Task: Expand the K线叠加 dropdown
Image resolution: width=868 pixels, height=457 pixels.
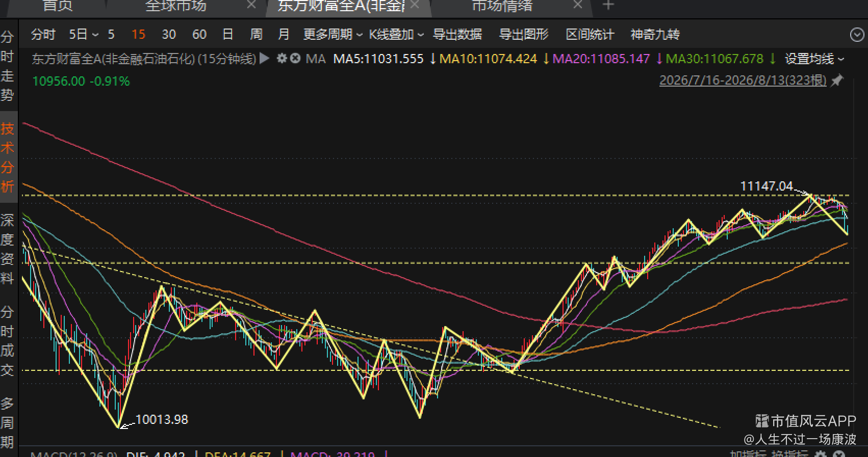Action: 396,35
